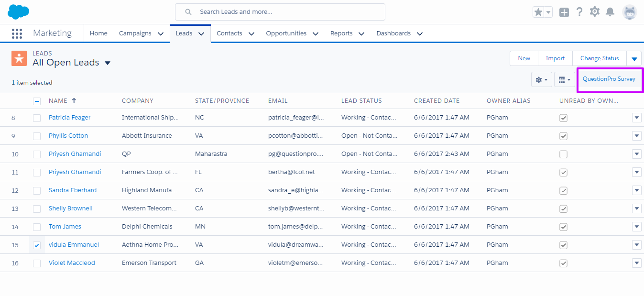Image resolution: width=644 pixels, height=296 pixels.
Task: Sort by the Name column header
Action: click(x=58, y=101)
